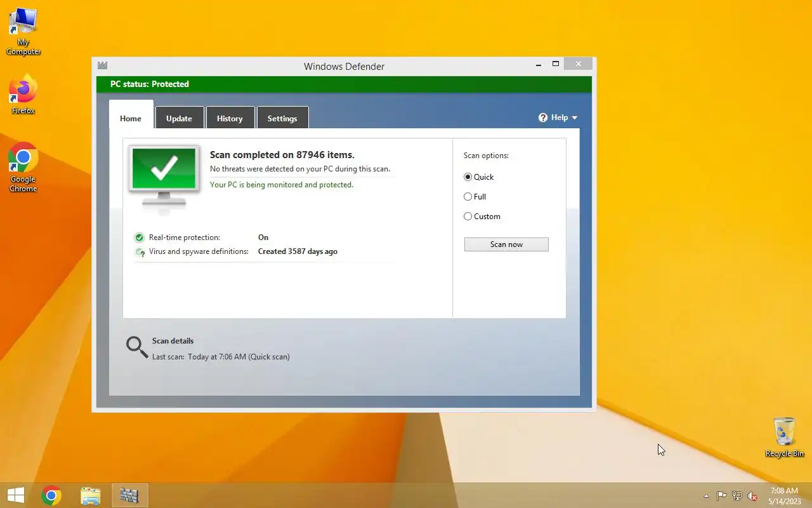Click the Windows Start button
The height and width of the screenshot is (508, 812).
click(x=16, y=495)
